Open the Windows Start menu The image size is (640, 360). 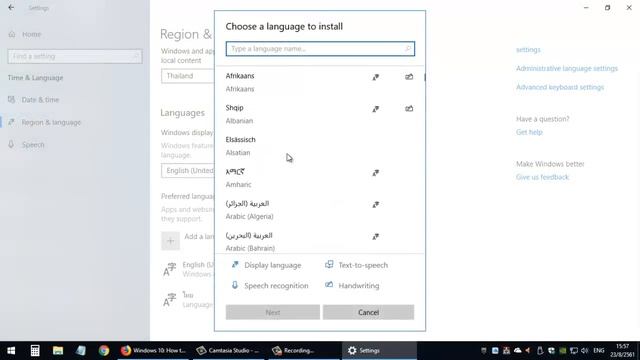tap(11, 351)
